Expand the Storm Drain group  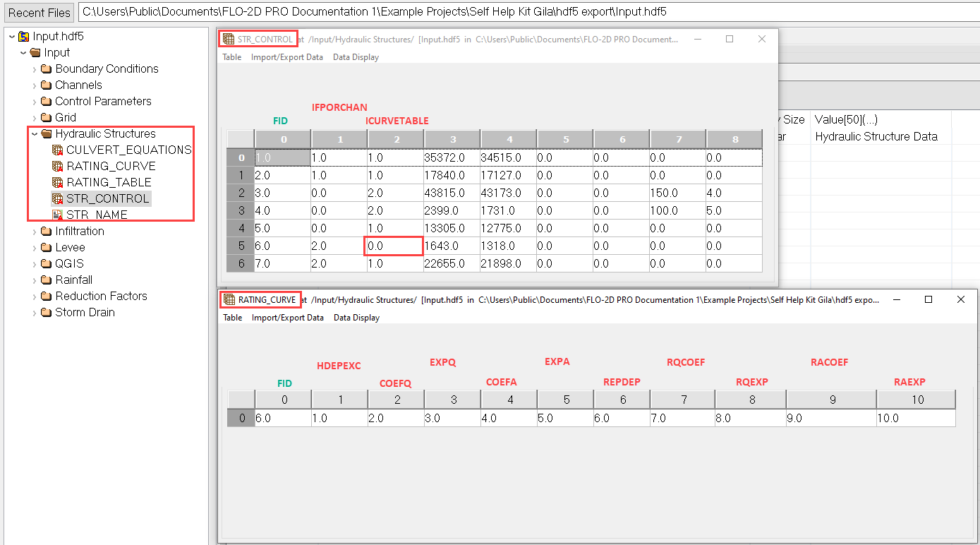[x=35, y=313]
